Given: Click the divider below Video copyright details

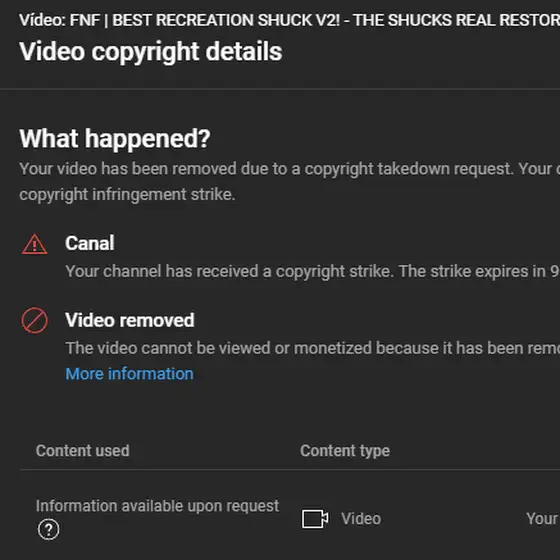Looking at the screenshot, I should 280,89.
